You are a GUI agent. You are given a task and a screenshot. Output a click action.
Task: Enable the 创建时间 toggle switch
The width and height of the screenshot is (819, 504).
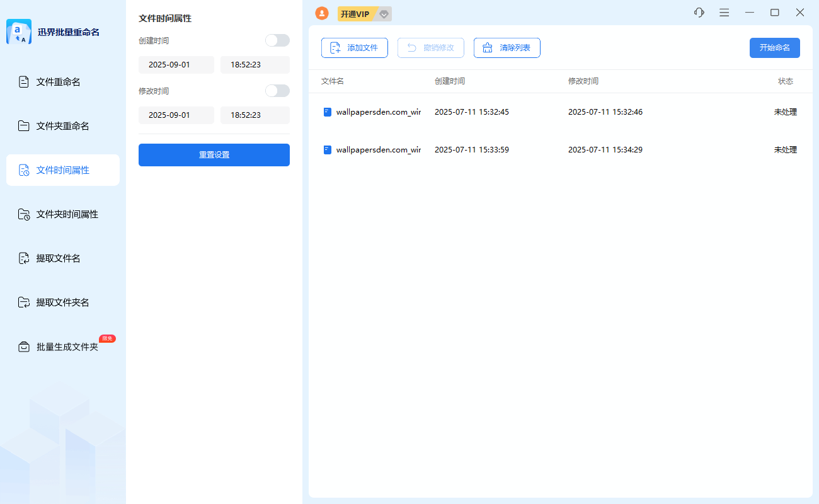click(x=277, y=40)
